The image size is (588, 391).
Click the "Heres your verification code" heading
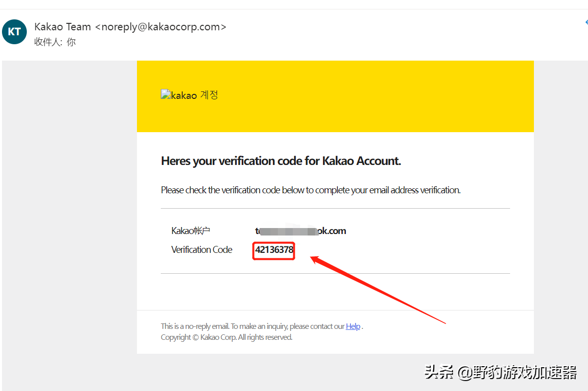click(281, 161)
